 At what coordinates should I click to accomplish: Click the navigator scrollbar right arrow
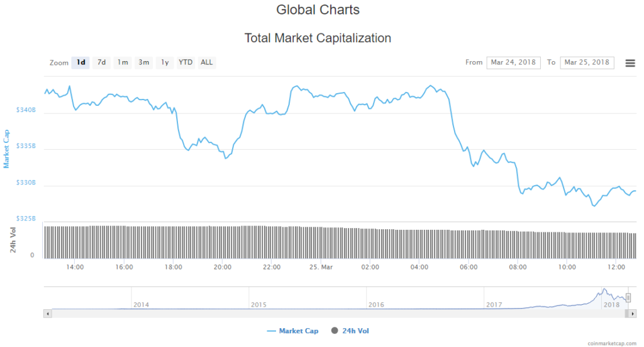coord(633,313)
